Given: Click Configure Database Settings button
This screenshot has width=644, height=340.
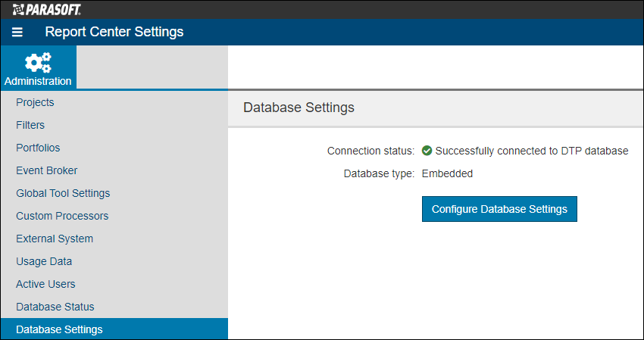Looking at the screenshot, I should click(499, 209).
